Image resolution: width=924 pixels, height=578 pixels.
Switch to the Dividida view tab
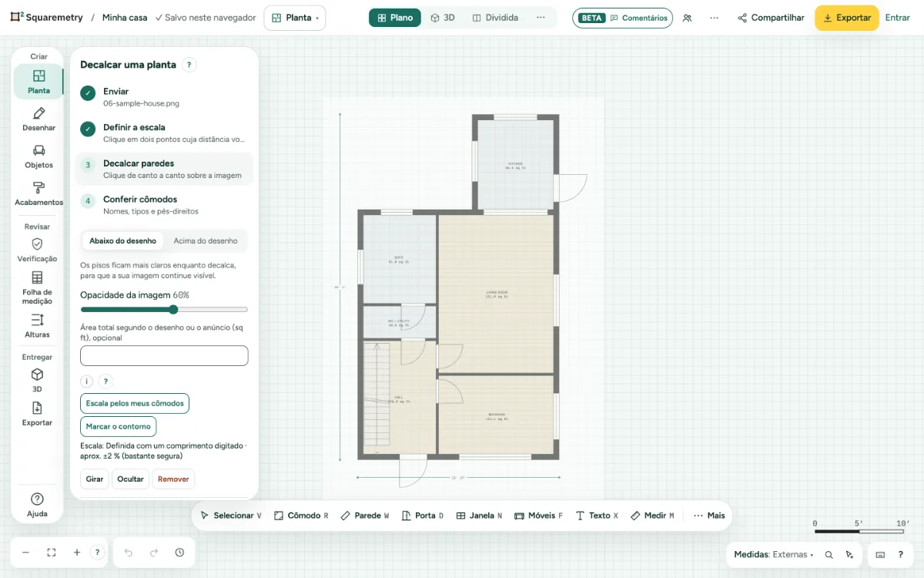coord(495,18)
